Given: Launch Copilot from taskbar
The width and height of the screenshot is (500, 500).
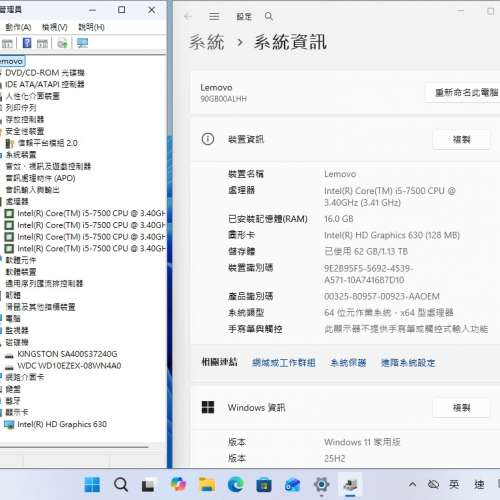Looking at the screenshot, I should [178, 484].
